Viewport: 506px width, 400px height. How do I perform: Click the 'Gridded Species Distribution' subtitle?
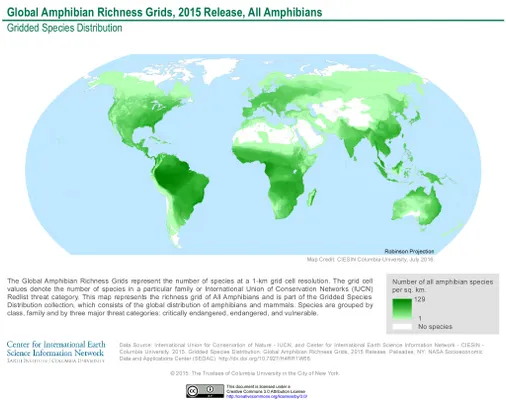tap(64, 28)
